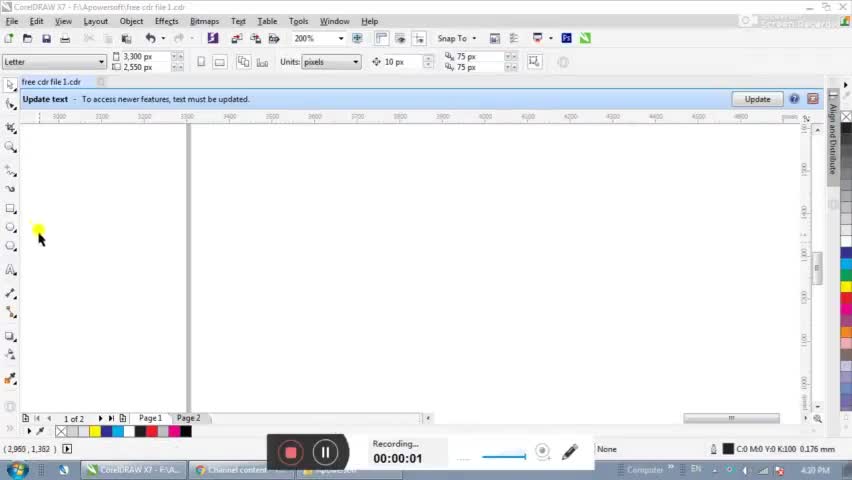
Task: Select the Rectangle tool
Action: [11, 209]
